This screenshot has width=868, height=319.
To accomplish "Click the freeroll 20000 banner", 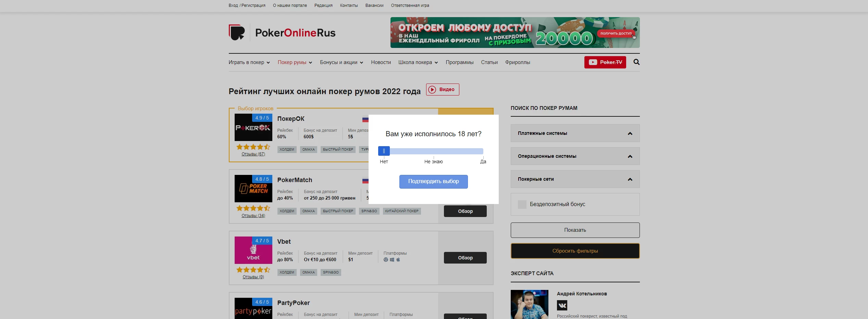I will click(x=515, y=33).
